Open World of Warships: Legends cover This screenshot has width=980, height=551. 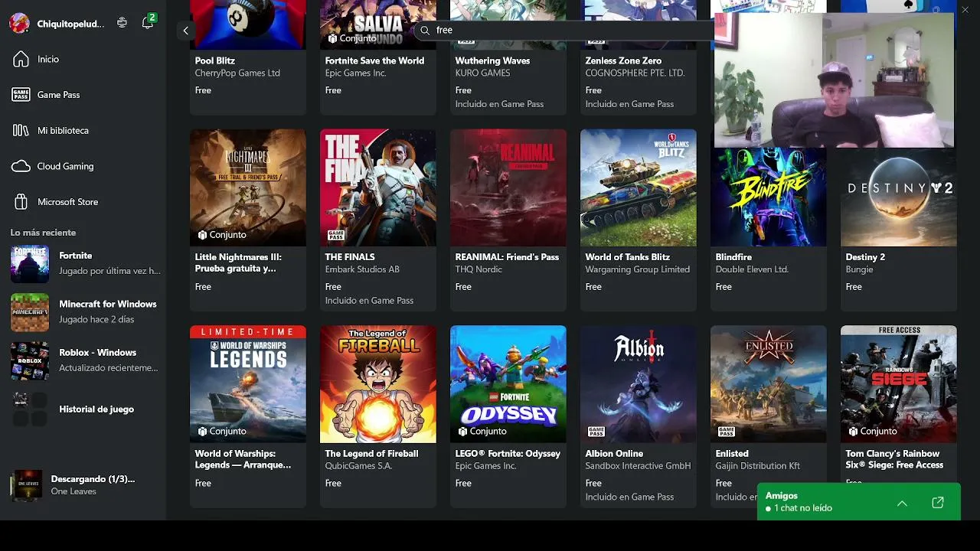point(248,384)
